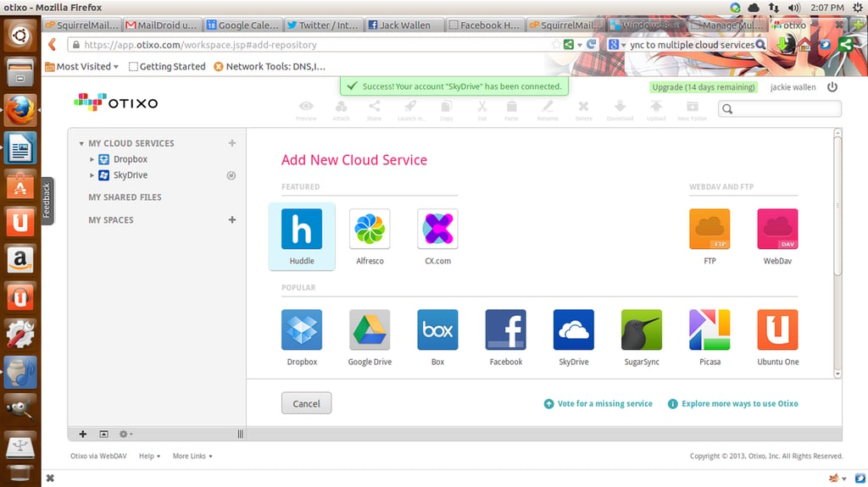Viewport: 868px width, 487px height.
Task: Open the SkyDrive sync status icon
Action: pyautogui.click(x=231, y=175)
